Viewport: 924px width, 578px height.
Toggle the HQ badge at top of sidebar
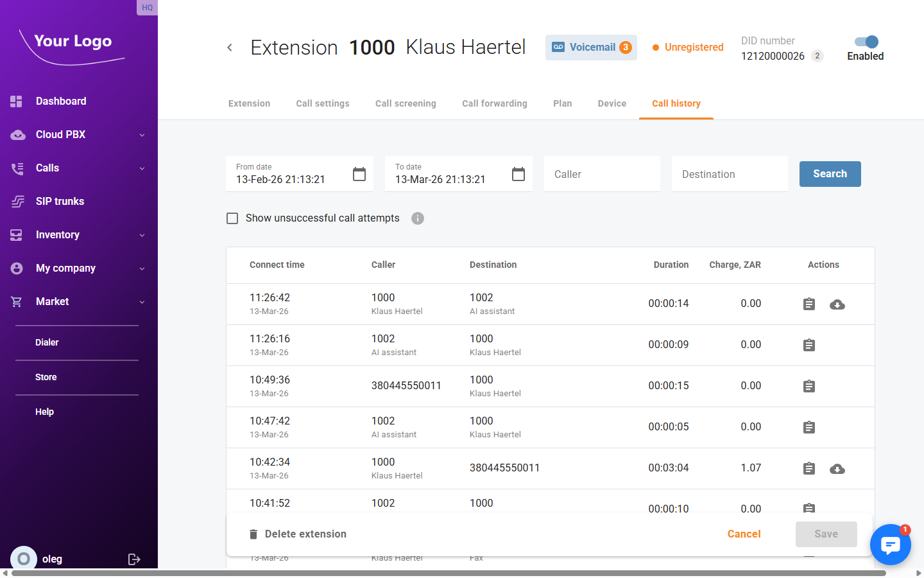147,7
